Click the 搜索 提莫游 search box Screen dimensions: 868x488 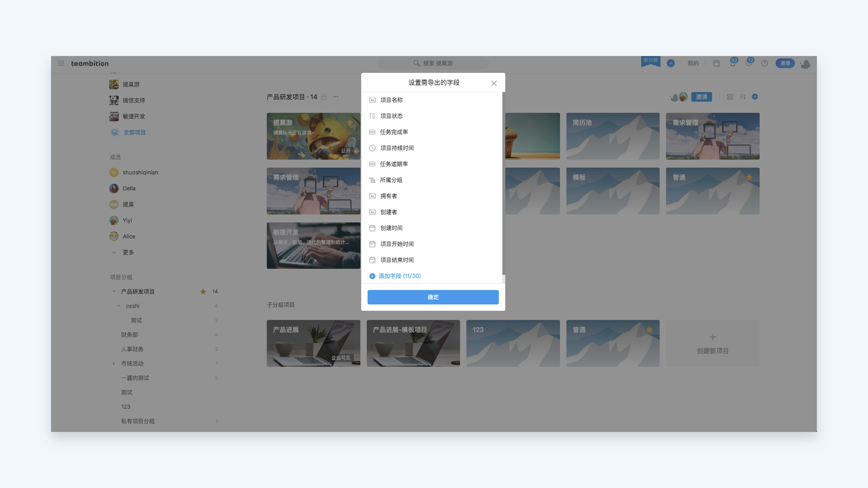(433, 63)
